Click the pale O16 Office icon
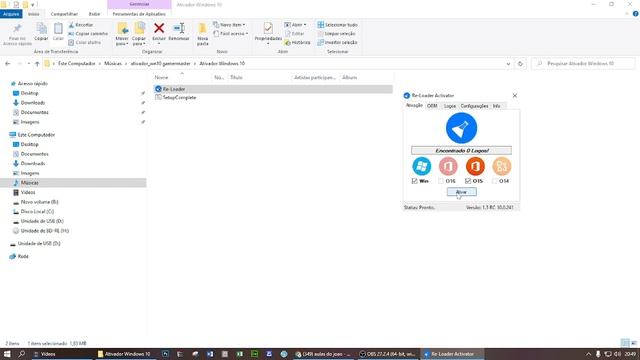 [x=448, y=166]
